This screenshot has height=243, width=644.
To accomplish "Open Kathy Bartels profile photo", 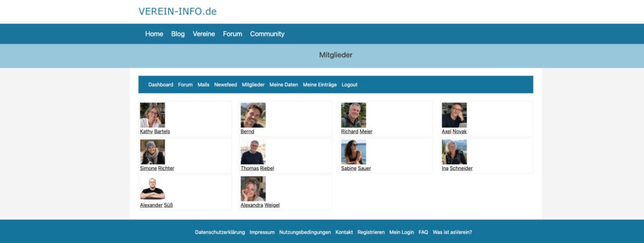I will [x=152, y=115].
